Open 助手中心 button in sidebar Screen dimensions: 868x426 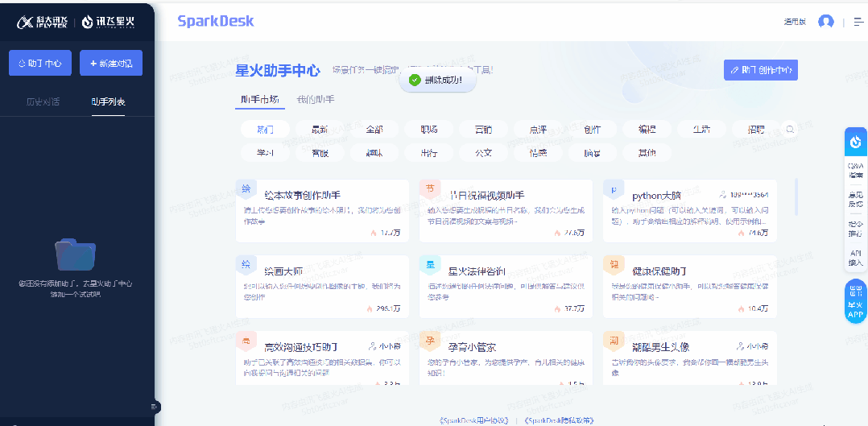pyautogui.click(x=40, y=63)
